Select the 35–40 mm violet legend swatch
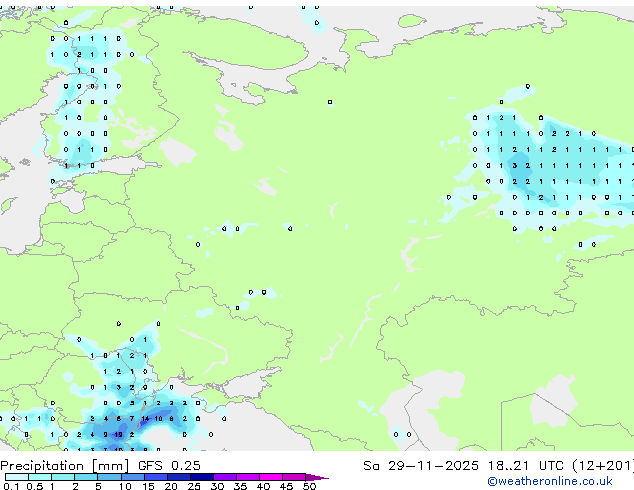The height and width of the screenshot is (490, 634). [x=248, y=477]
